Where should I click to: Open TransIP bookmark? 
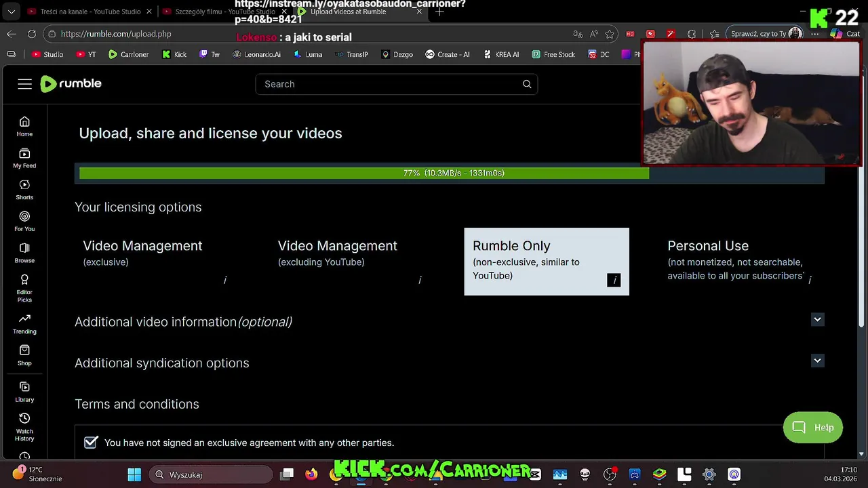351,54
